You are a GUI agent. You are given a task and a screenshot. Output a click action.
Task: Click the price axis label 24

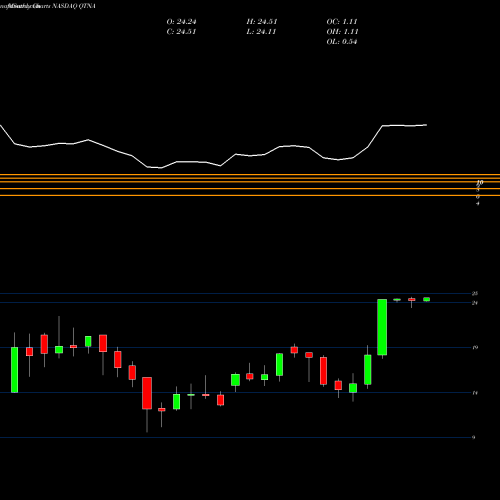pos(475,303)
